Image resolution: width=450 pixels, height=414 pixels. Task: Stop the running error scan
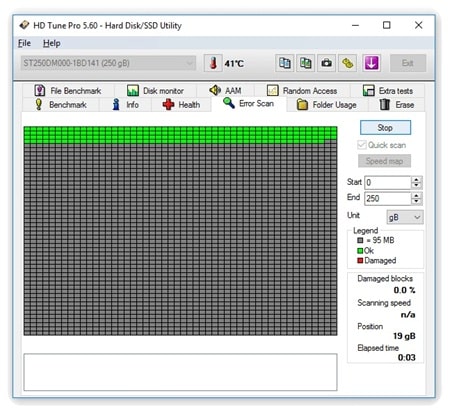(x=385, y=128)
